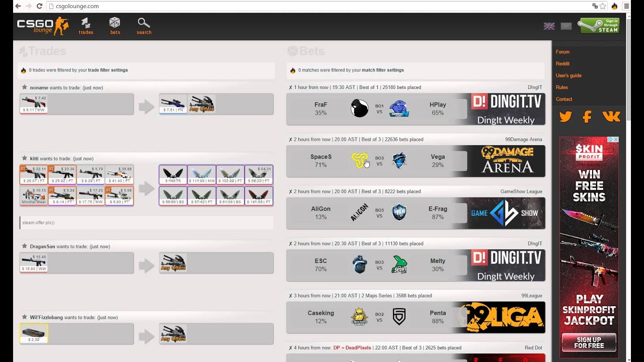Open the SpaceS vs Vega match
Viewport: 644px width, 362px height.
pos(416,161)
